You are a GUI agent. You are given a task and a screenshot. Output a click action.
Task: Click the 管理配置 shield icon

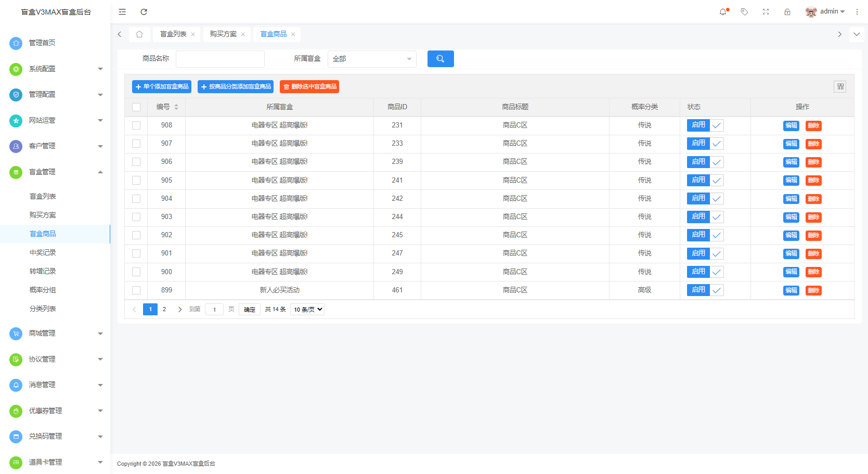(x=16, y=95)
